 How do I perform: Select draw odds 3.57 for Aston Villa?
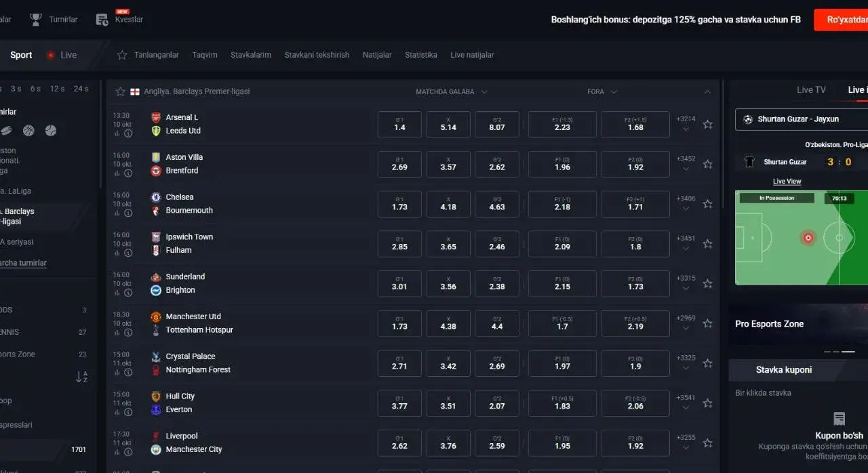click(x=448, y=164)
